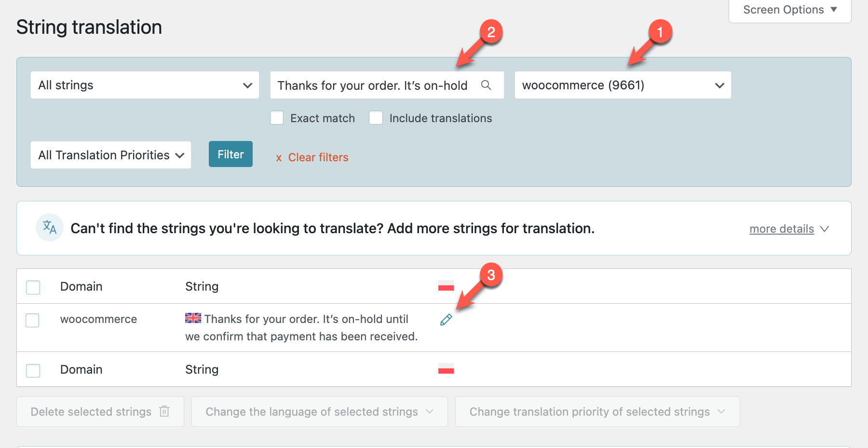Open the Screen Options tab
The width and height of the screenshot is (868, 448).
point(789,10)
